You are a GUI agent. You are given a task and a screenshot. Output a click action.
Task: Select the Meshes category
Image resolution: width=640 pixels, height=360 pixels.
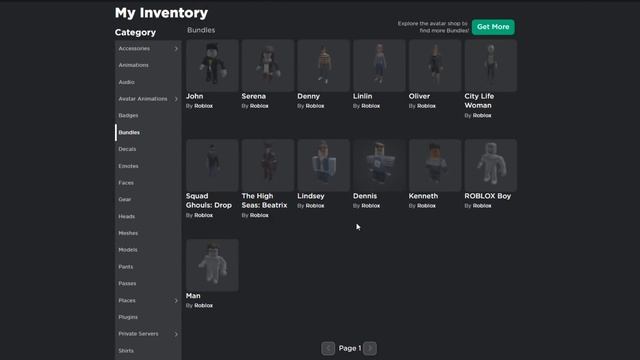148,233
